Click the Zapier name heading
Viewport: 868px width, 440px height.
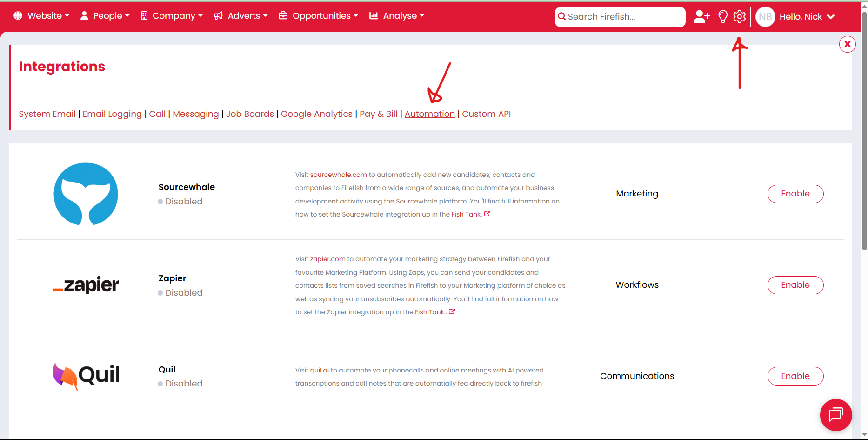point(172,278)
